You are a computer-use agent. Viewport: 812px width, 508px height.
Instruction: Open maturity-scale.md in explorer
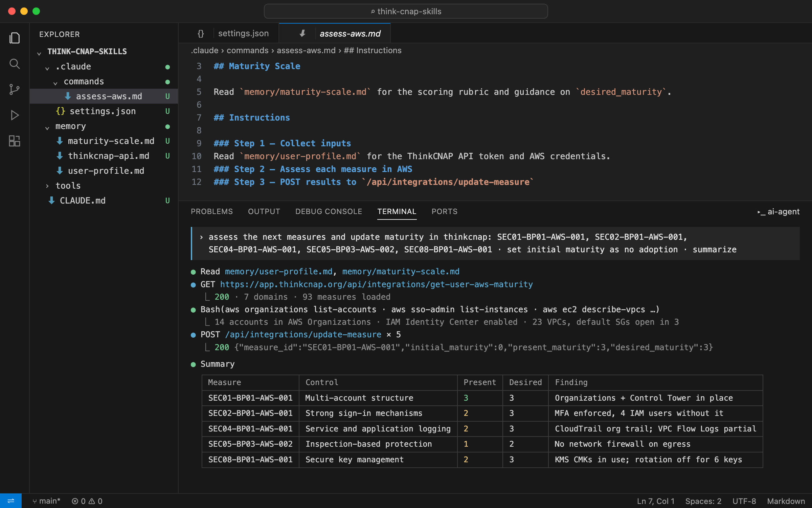pos(104,141)
